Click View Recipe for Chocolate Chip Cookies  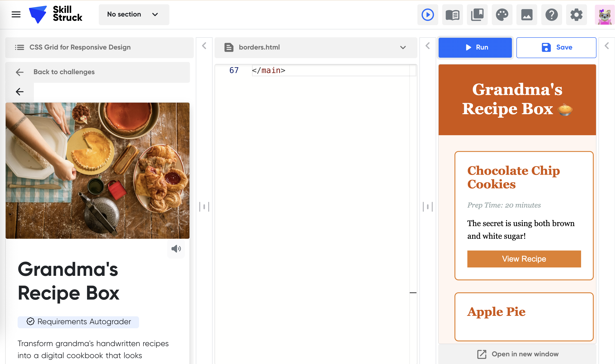[524, 259]
